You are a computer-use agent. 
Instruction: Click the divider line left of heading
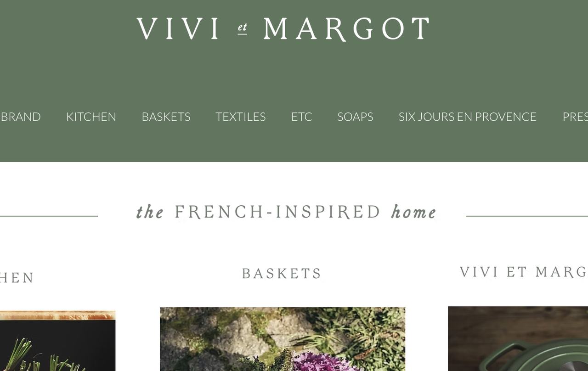coord(49,216)
